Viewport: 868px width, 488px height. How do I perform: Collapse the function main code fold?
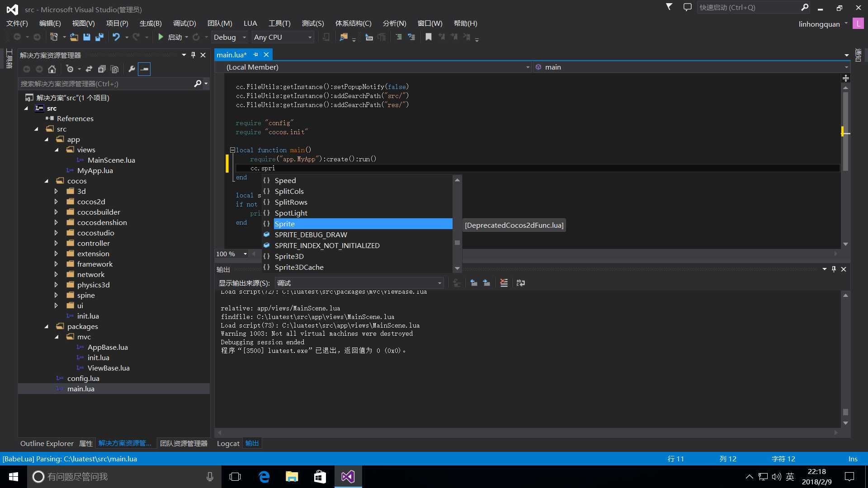pos(232,150)
